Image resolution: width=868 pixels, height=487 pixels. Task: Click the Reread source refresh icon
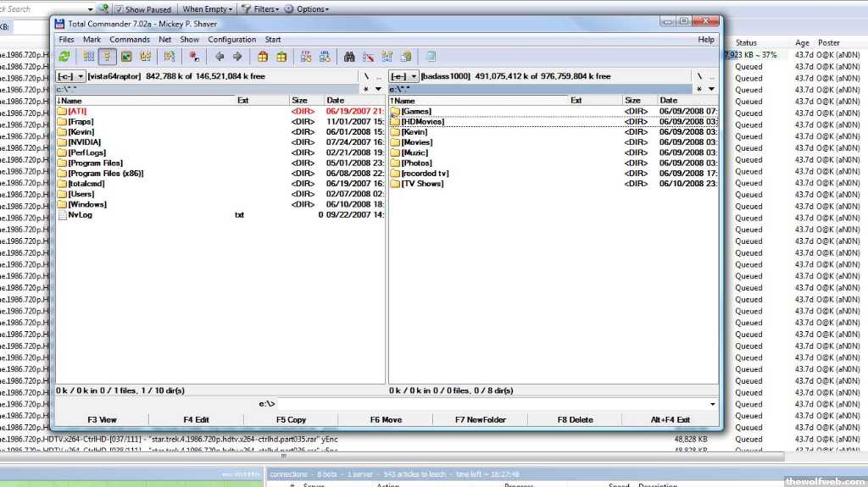(x=64, y=57)
